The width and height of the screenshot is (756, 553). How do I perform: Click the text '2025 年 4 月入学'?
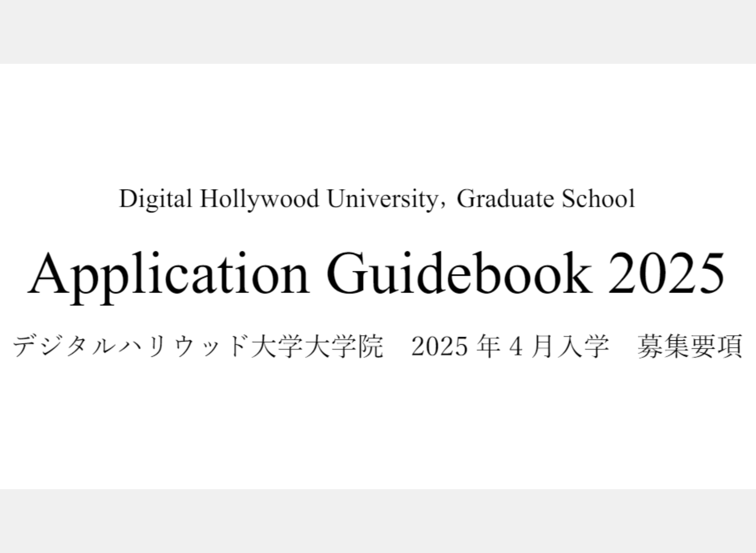(x=509, y=346)
